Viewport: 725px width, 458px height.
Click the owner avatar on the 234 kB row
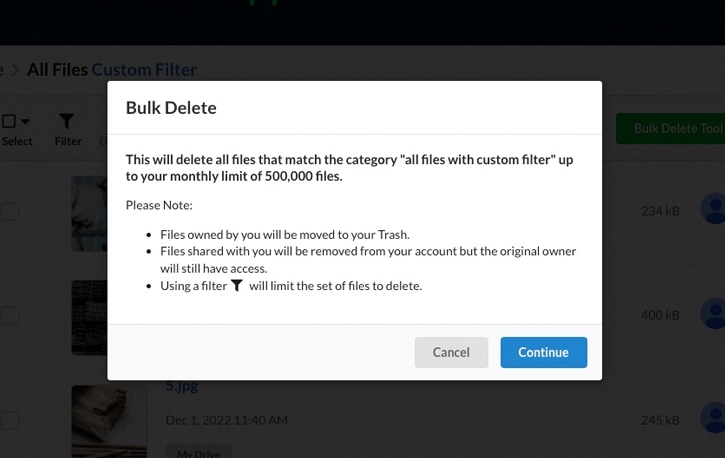click(x=713, y=209)
